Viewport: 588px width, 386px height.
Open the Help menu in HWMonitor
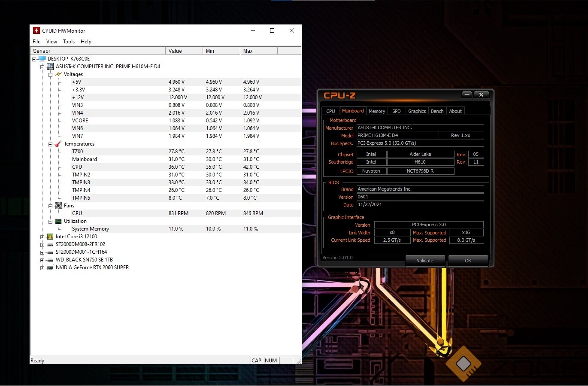click(86, 42)
